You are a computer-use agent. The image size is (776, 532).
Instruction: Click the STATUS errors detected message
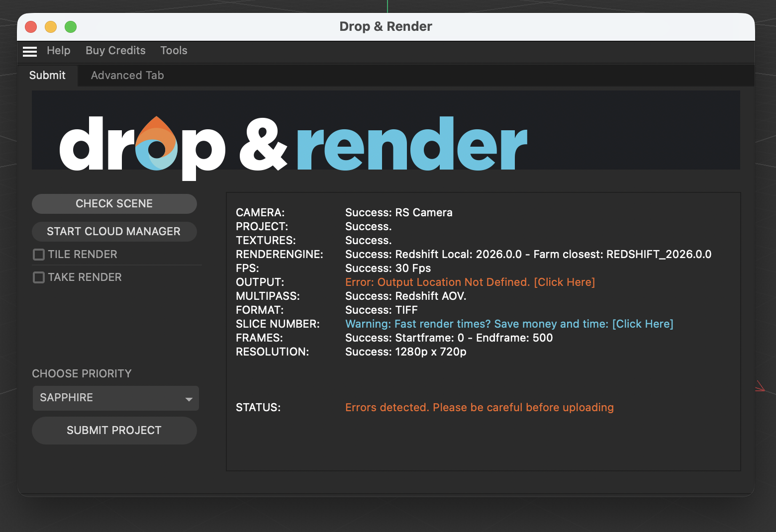pos(479,407)
